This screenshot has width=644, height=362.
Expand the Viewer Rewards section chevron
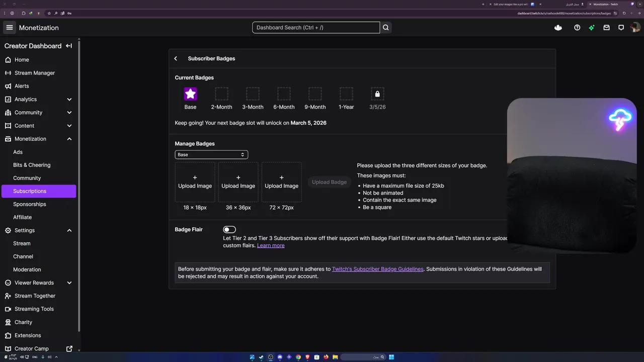[x=69, y=283]
